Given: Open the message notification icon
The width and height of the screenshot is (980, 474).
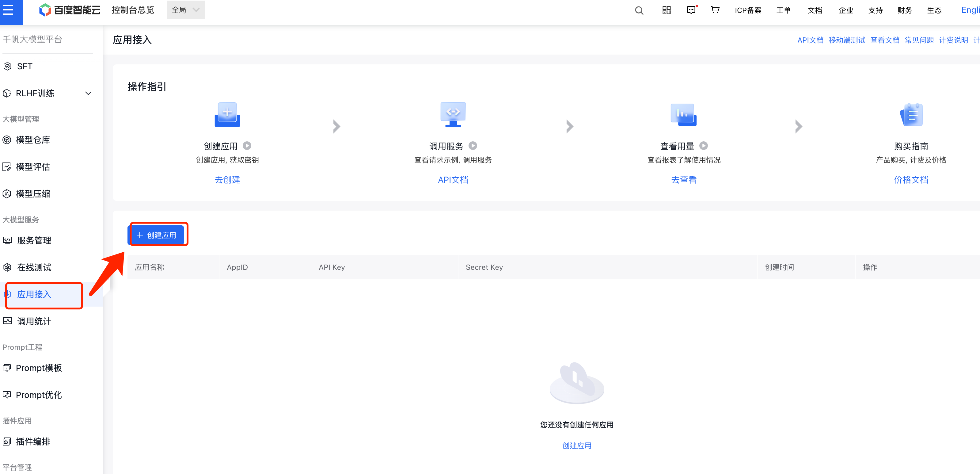Looking at the screenshot, I should [691, 10].
